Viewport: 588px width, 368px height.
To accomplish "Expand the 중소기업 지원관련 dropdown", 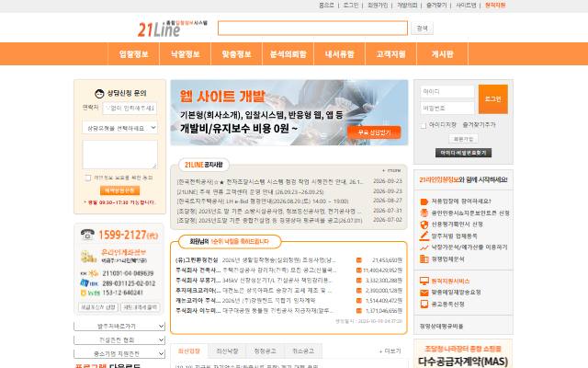I will (x=119, y=353).
